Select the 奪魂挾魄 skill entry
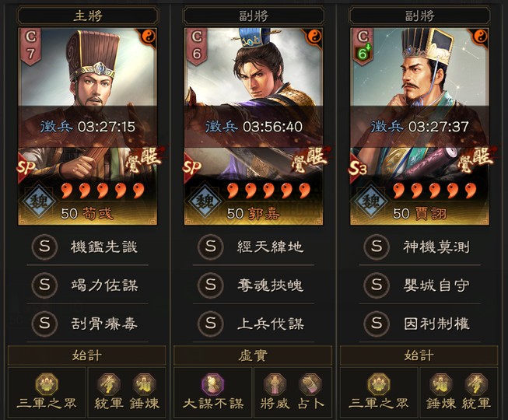This screenshot has height=420, width=508. pyautogui.click(x=254, y=285)
